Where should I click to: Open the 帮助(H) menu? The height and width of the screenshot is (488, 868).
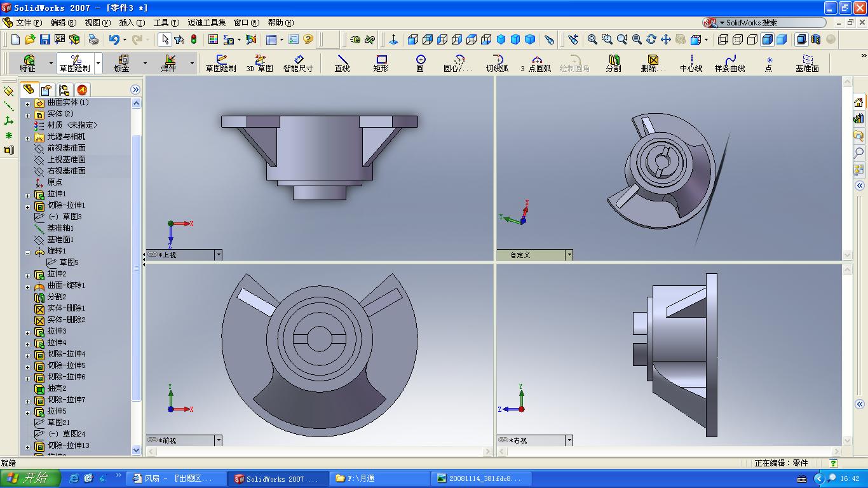[280, 23]
